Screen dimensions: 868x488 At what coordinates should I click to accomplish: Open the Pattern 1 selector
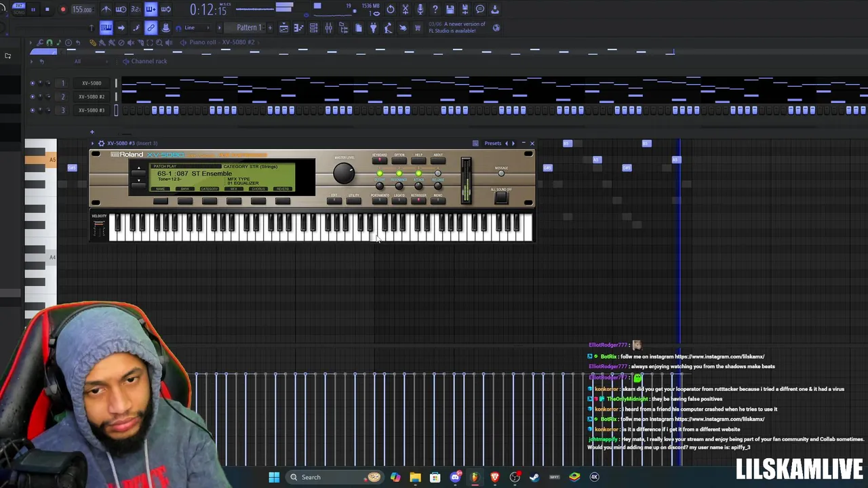(250, 28)
